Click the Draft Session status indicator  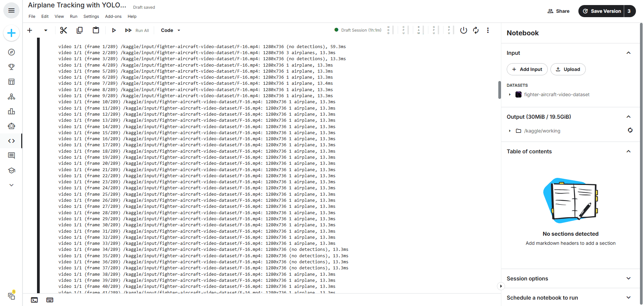[x=358, y=30]
